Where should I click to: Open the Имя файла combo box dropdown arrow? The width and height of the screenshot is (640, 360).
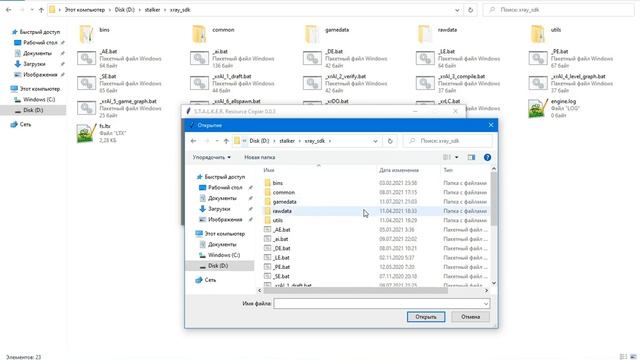(x=486, y=303)
